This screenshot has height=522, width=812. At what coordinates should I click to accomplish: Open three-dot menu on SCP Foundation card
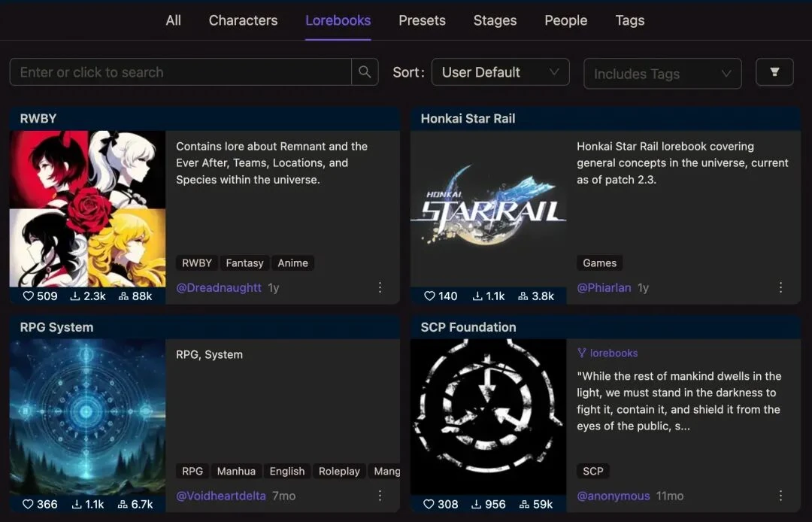click(x=780, y=496)
